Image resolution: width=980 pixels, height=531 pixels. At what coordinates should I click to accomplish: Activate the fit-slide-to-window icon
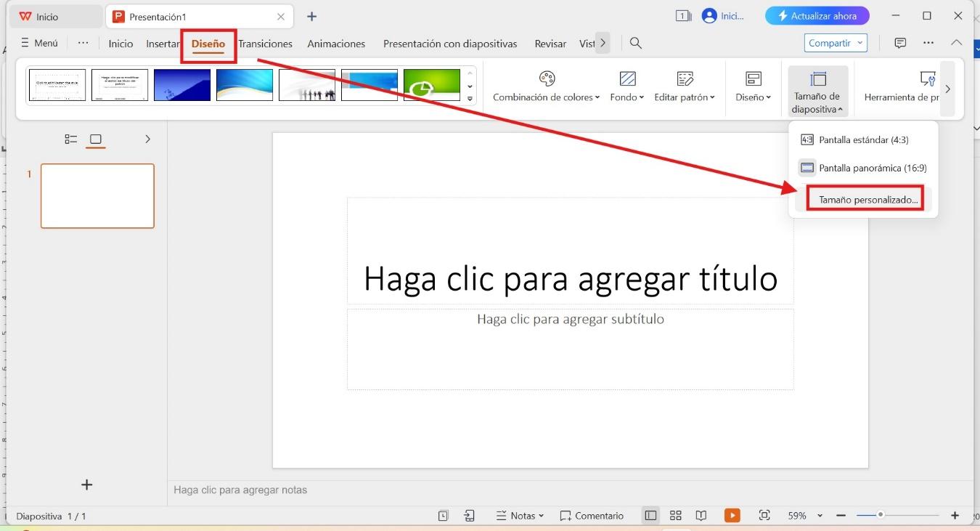click(764, 515)
